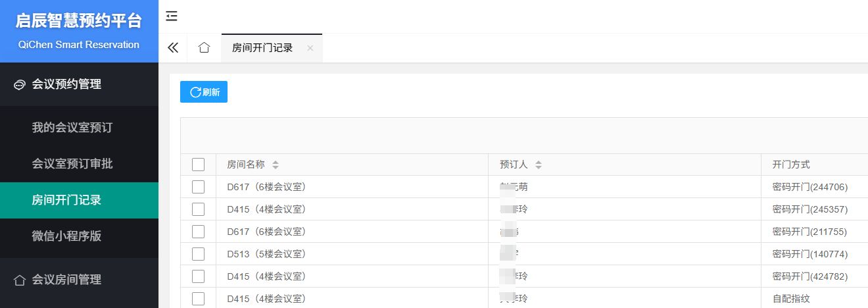Image resolution: width=868 pixels, height=308 pixels.
Task: Sort by 房间名称 column arrows
Action: tap(276, 165)
